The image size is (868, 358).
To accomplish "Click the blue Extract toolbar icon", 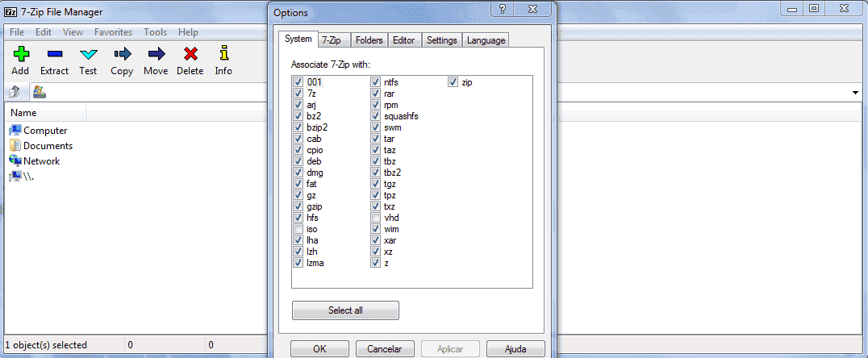I will 55,54.
